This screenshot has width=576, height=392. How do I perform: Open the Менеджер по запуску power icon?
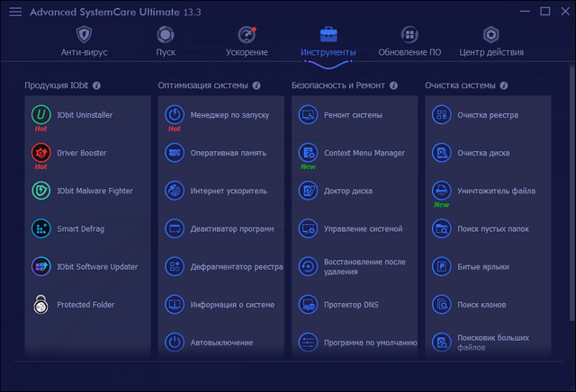[x=174, y=114]
